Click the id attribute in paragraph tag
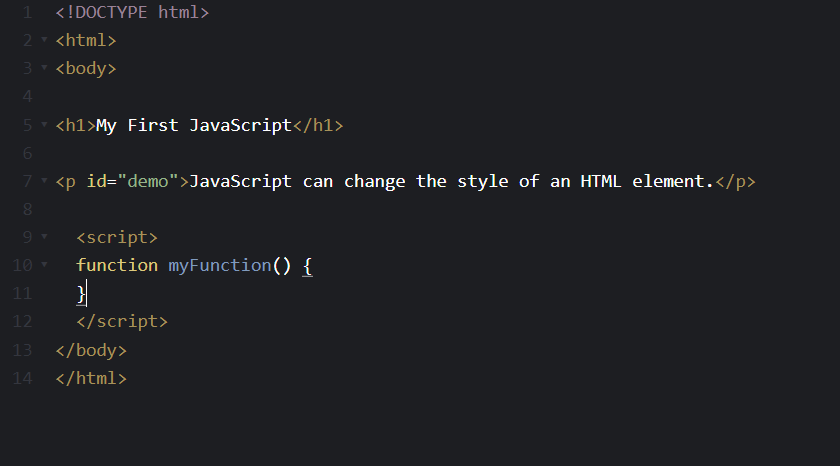840x466 pixels. 96,181
